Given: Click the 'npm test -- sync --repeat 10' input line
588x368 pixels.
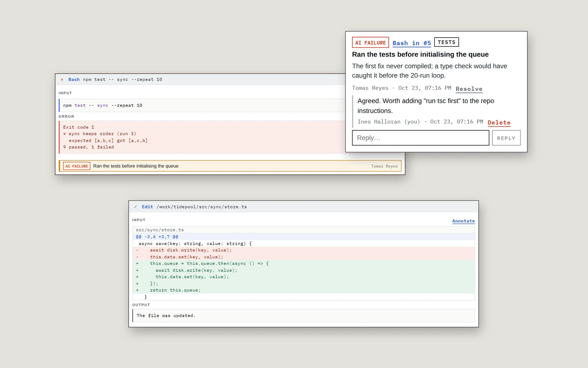Looking at the screenshot, I should (x=103, y=105).
